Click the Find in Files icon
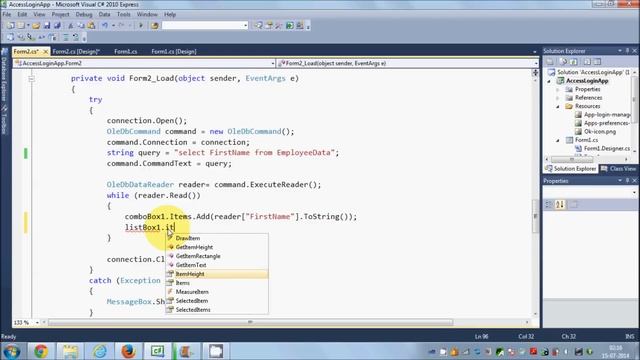The image size is (640, 360). 155,25
